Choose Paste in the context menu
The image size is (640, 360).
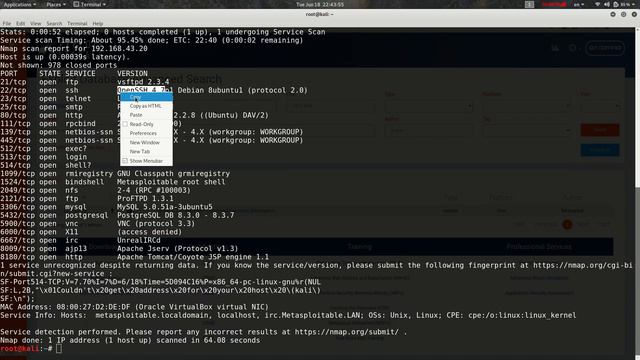pos(146,115)
